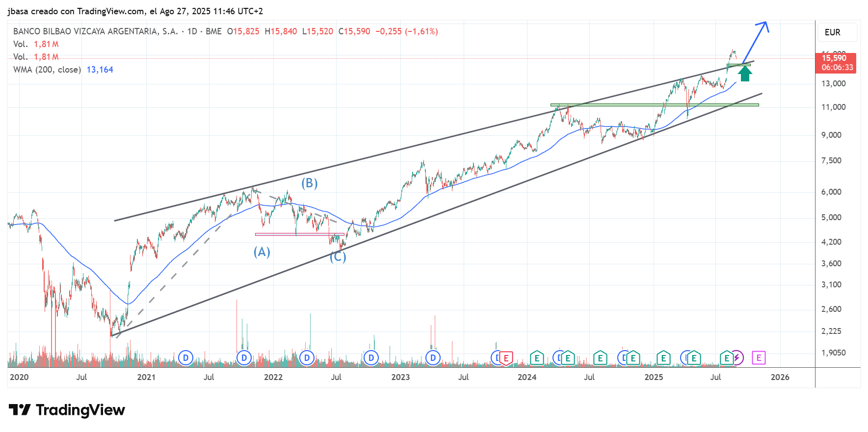This screenshot has height=432, width=868.
Task: Click the 9,000 price axis label
Action: 832,135
